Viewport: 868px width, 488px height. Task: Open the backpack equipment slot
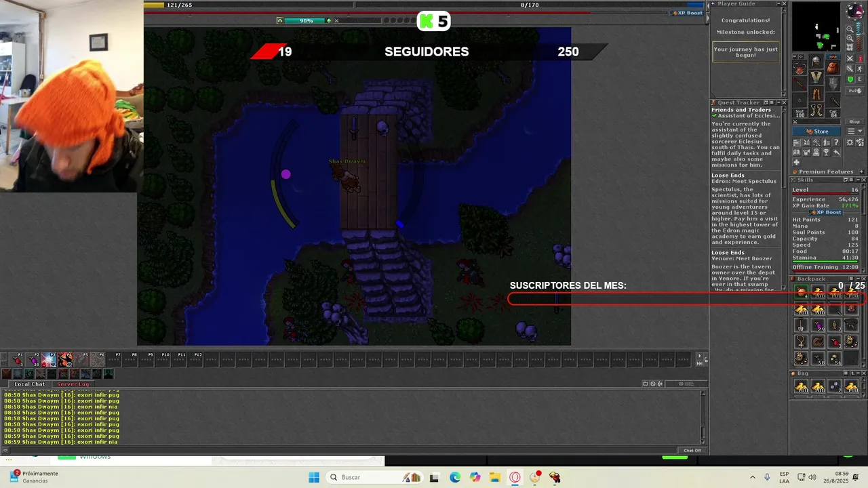(833, 68)
